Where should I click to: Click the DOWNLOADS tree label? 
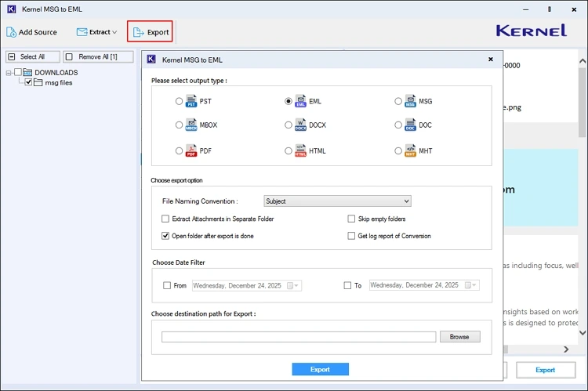coord(56,72)
